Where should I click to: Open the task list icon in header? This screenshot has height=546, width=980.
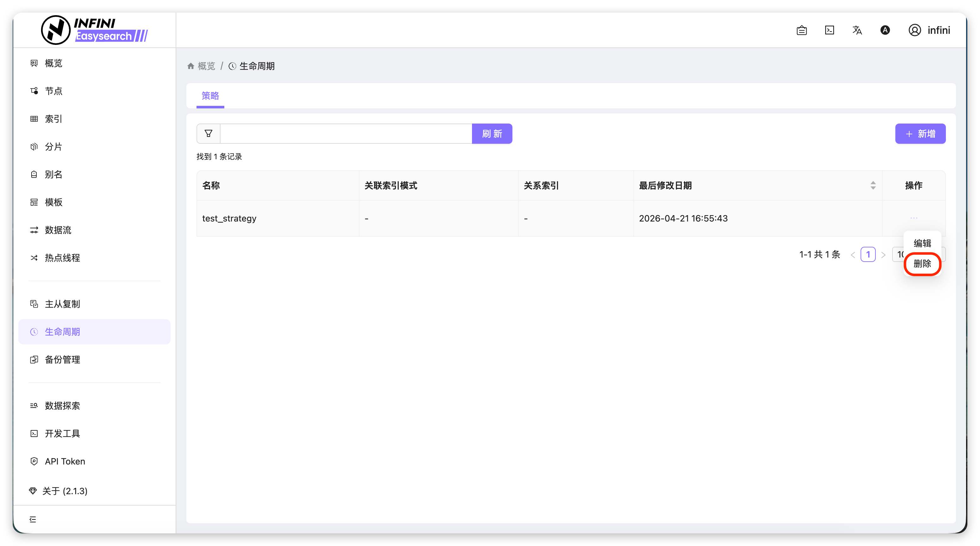tap(802, 30)
